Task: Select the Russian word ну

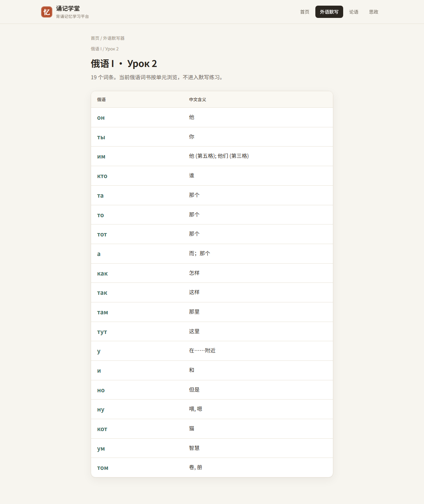Action: [x=101, y=410]
